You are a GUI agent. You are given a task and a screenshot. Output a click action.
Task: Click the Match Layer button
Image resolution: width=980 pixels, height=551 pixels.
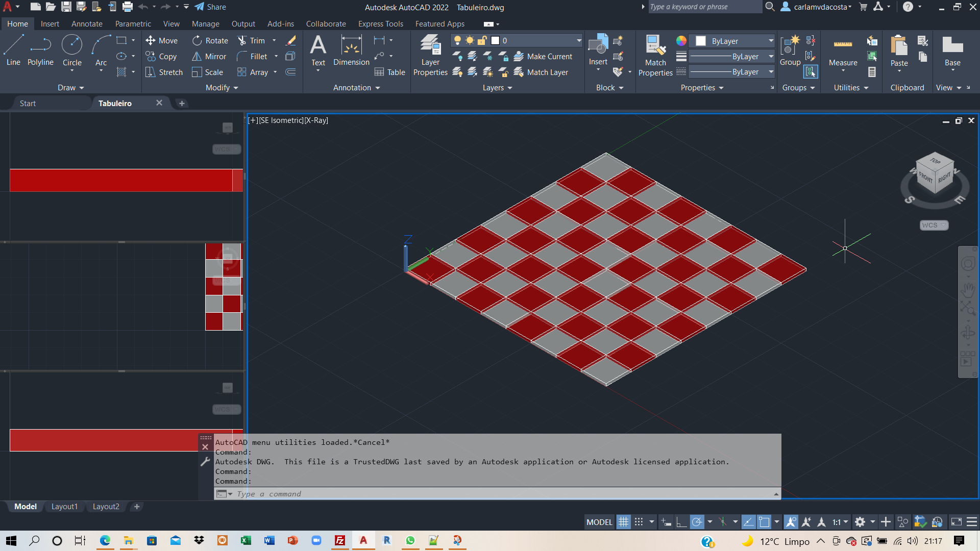click(x=541, y=72)
